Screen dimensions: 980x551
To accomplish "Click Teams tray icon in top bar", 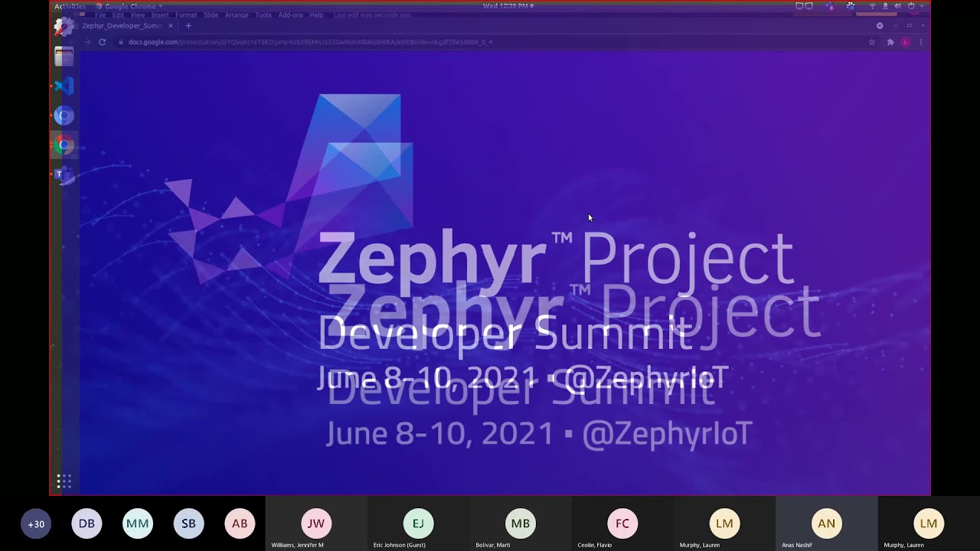I will pos(829,6).
